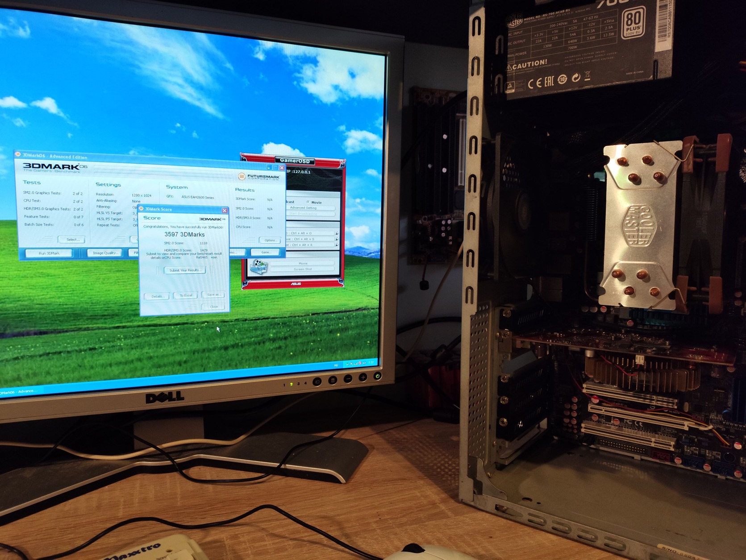Export the score with To Excel

[186, 295]
